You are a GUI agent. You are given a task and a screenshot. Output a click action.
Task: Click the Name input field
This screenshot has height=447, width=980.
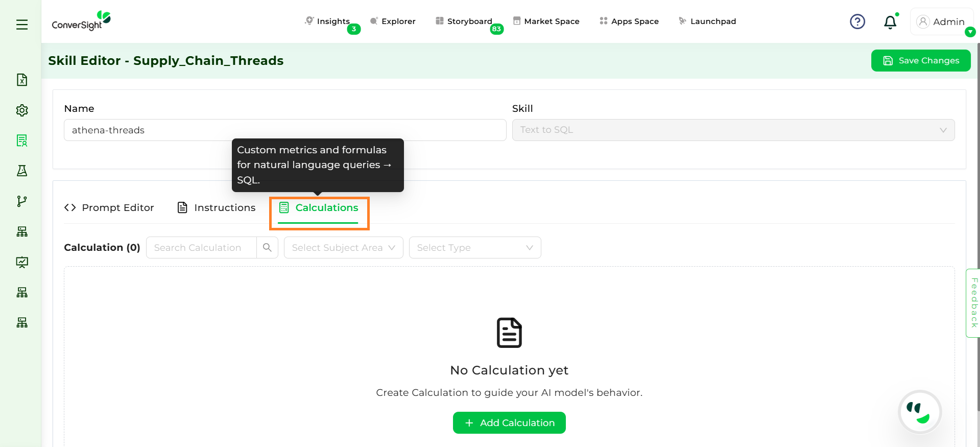tap(284, 130)
